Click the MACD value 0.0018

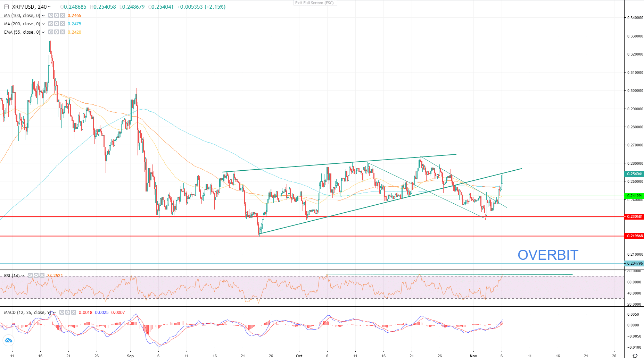(x=85, y=313)
